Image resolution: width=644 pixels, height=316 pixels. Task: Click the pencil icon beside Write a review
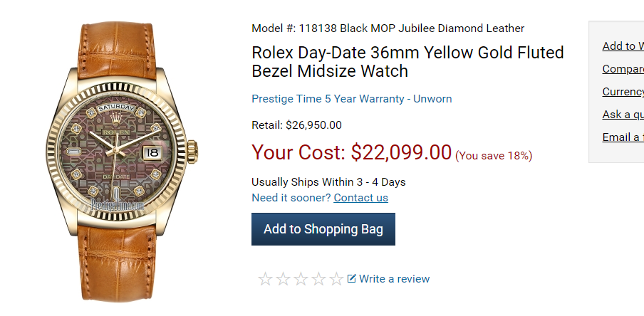pyautogui.click(x=352, y=278)
